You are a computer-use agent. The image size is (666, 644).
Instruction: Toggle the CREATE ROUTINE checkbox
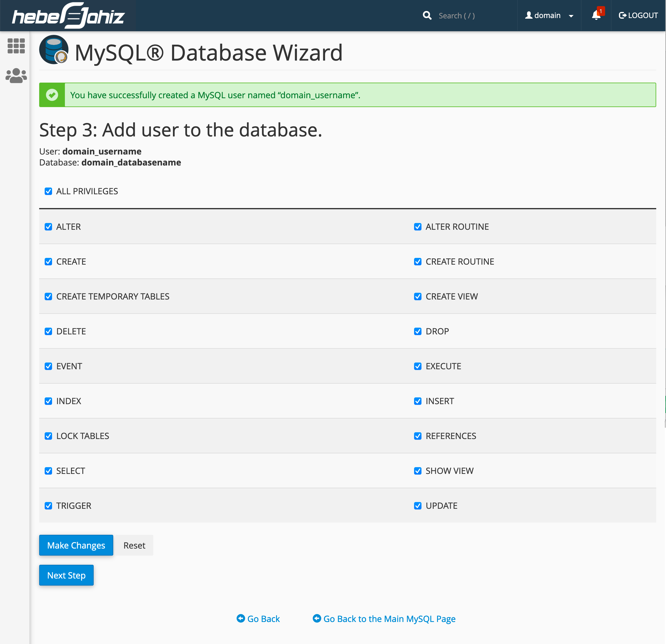click(x=417, y=262)
